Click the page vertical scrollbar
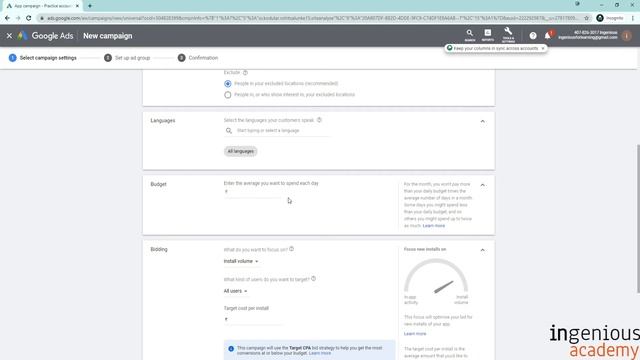The width and height of the screenshot is (640, 360). pos(638,218)
